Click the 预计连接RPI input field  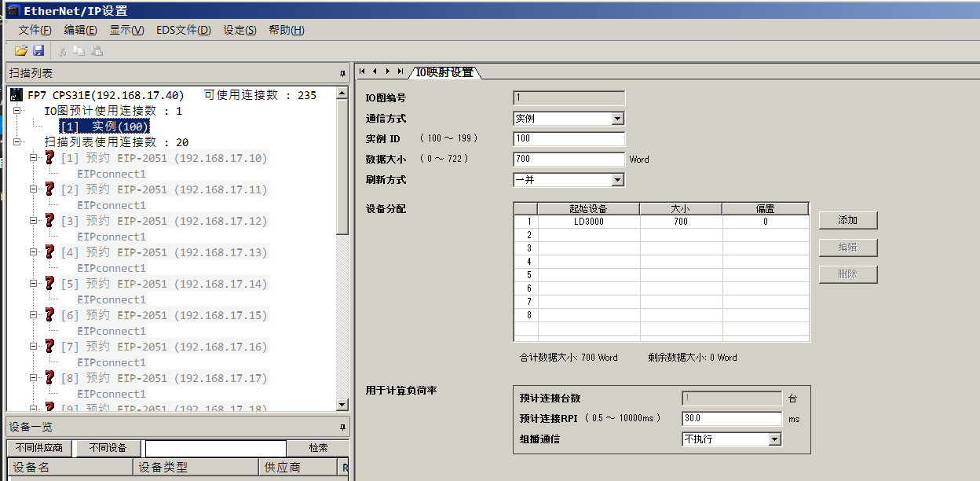[x=732, y=419]
